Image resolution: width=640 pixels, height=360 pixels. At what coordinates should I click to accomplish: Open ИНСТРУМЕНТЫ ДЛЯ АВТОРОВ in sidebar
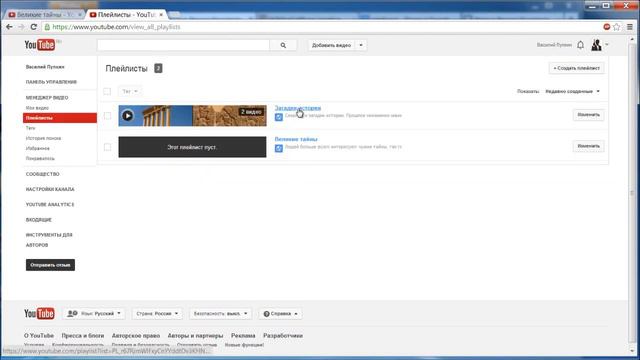tap(49, 240)
